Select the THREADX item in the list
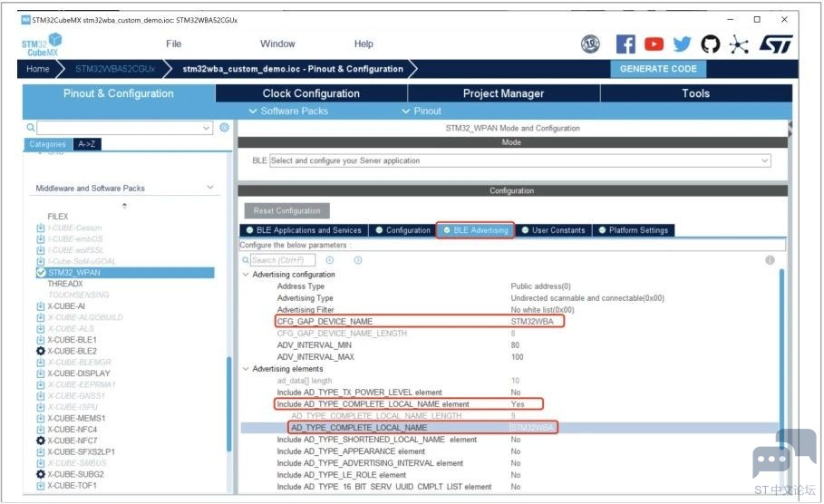Image resolution: width=824 pixels, height=504 pixels. pyautogui.click(x=65, y=284)
